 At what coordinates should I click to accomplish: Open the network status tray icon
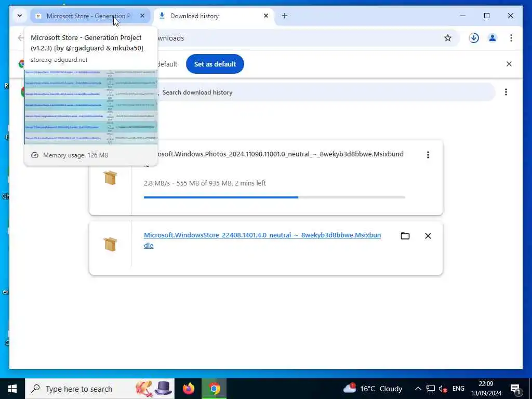point(431,389)
